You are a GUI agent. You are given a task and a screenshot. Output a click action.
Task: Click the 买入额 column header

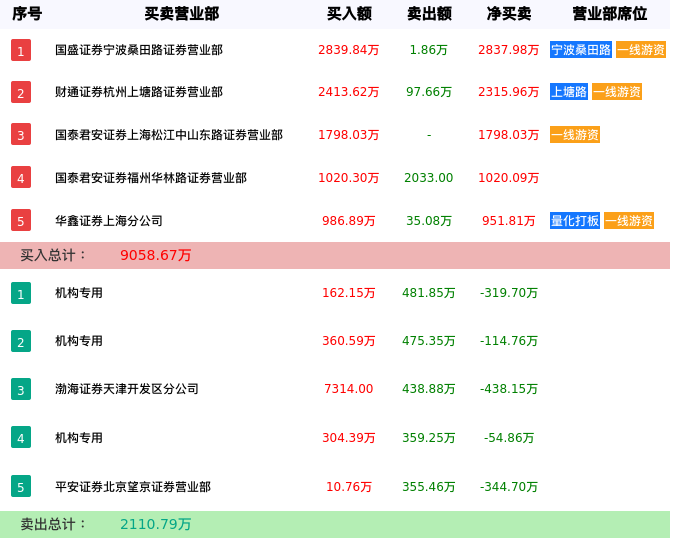pos(349,14)
